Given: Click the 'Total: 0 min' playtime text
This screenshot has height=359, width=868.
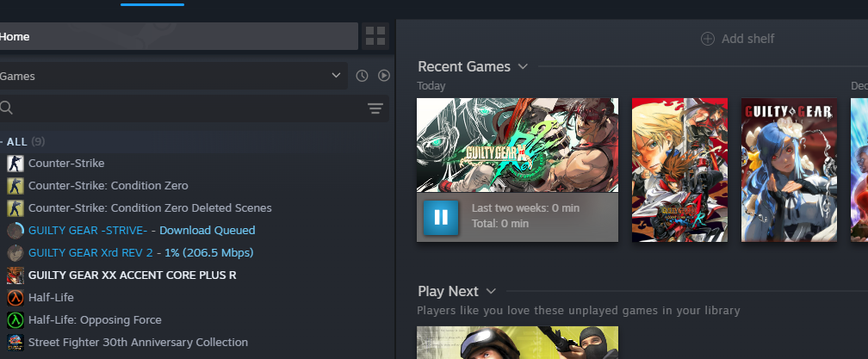Looking at the screenshot, I should 499,224.
